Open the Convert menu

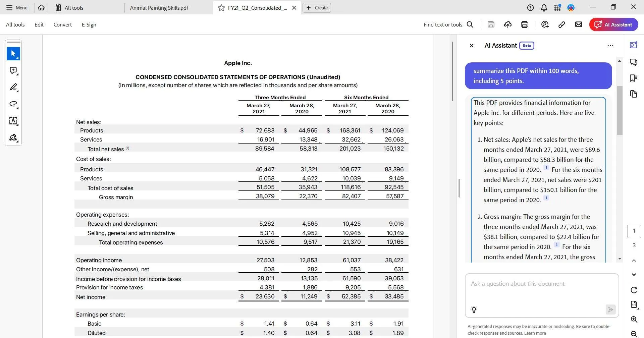click(63, 24)
